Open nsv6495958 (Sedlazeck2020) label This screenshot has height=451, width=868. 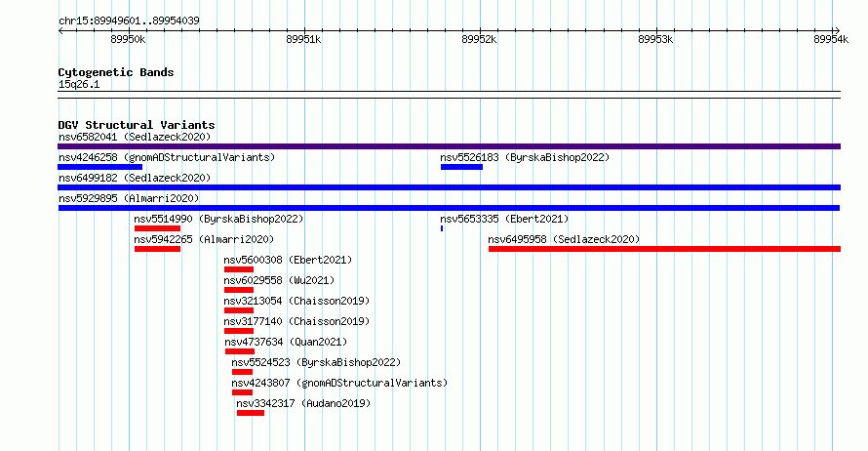point(564,239)
